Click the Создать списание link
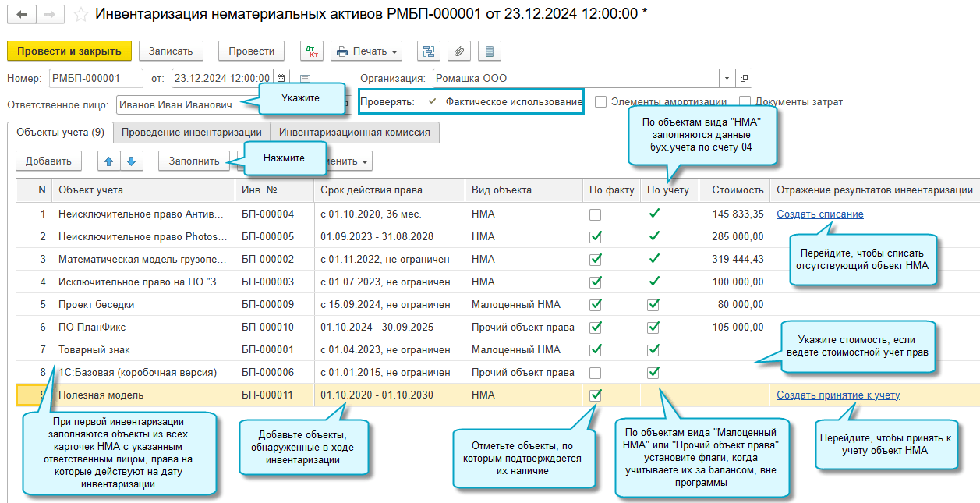980x503 pixels. coord(819,214)
